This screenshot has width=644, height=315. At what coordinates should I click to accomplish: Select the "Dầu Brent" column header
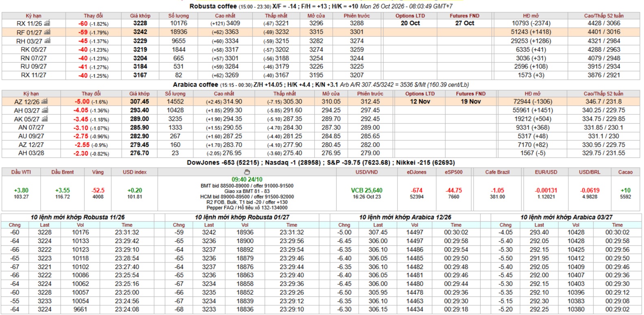coord(63,172)
